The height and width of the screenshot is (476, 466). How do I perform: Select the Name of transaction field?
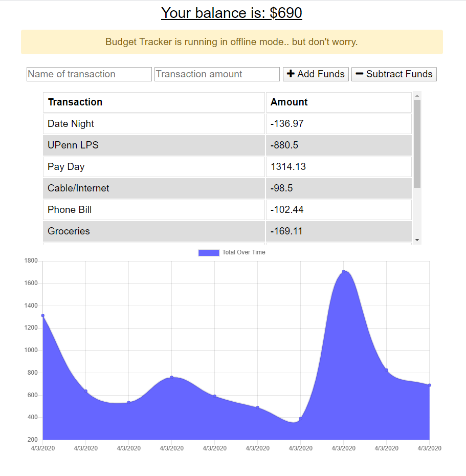click(x=89, y=74)
